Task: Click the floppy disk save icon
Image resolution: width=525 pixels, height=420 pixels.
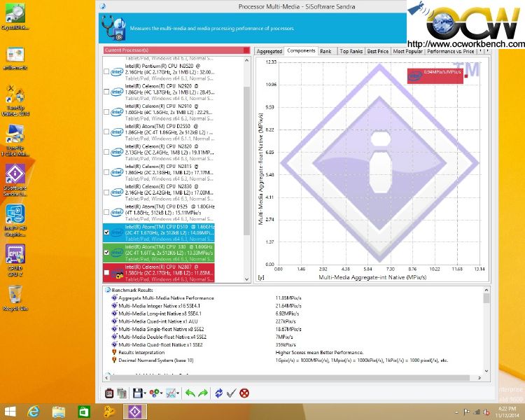Action: click(137, 393)
